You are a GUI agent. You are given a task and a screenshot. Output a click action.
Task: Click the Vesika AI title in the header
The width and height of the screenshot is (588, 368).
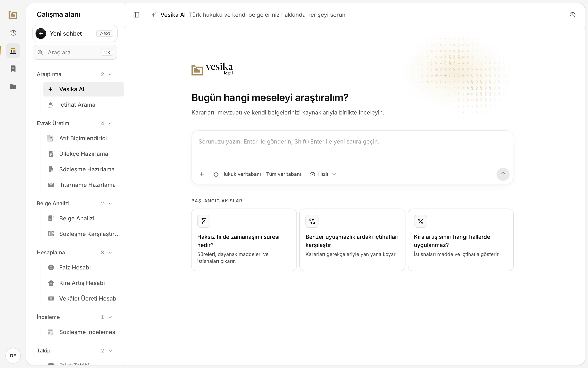coord(173,15)
